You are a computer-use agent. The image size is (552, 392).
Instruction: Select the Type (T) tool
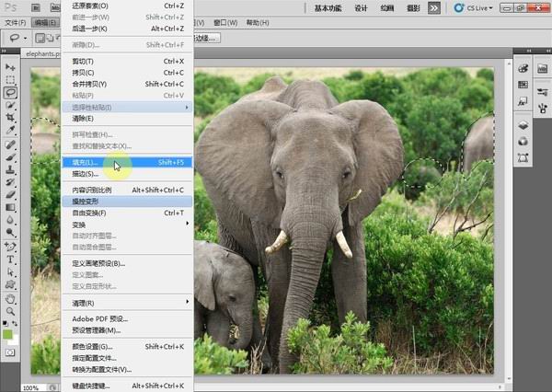tap(10, 259)
